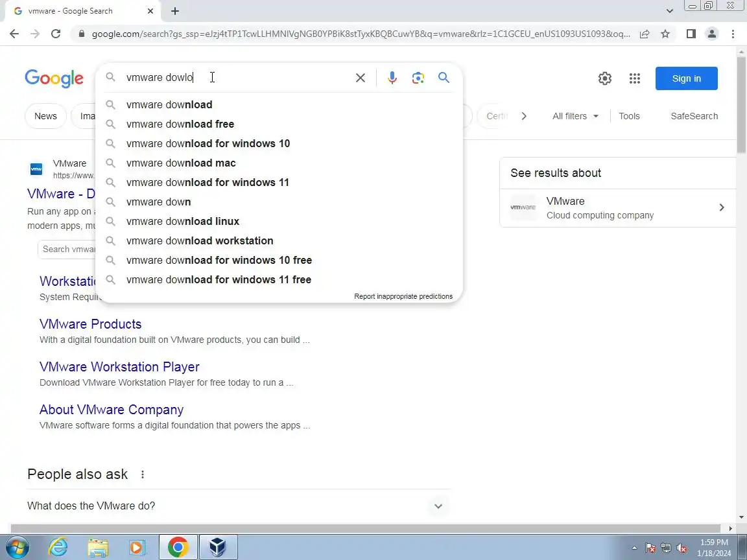Bookmark this page with the star icon

(665, 34)
